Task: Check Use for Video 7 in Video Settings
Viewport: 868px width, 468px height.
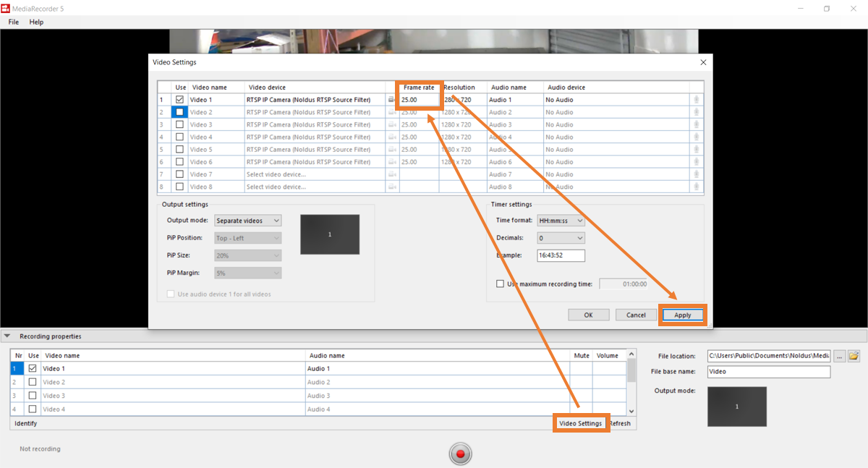Action: [179, 174]
